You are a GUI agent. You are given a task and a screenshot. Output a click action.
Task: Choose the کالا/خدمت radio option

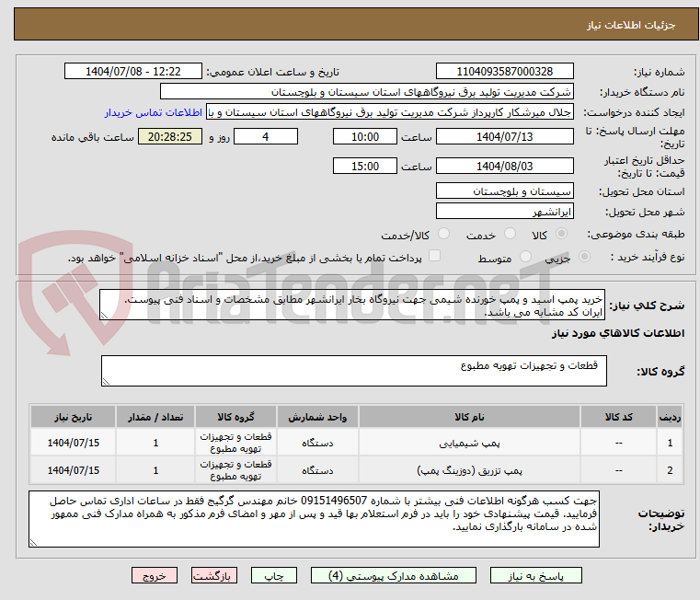point(443,235)
